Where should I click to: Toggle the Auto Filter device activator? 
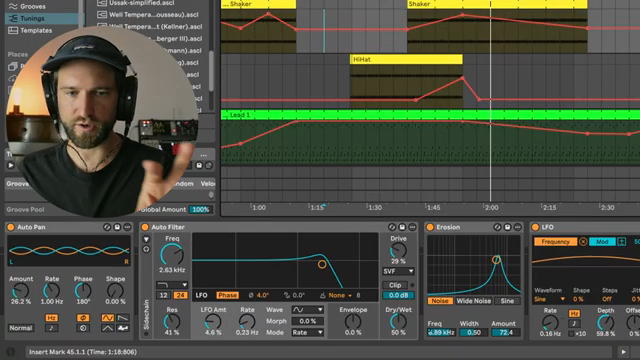tap(145, 227)
